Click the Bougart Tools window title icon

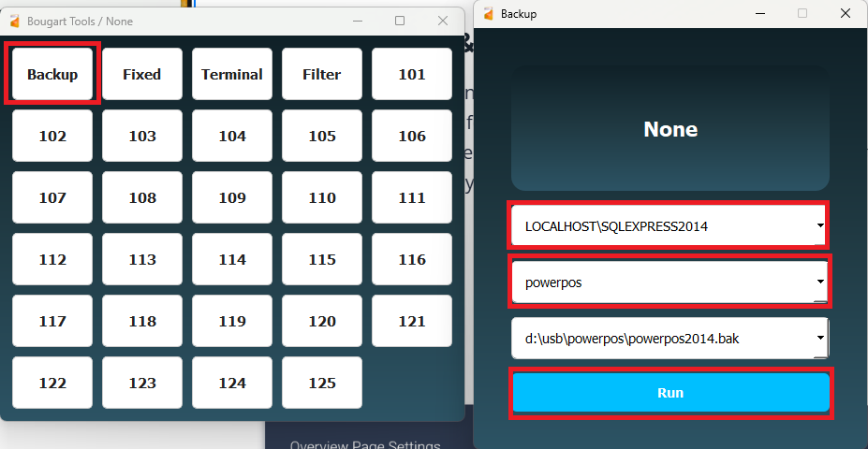14,21
